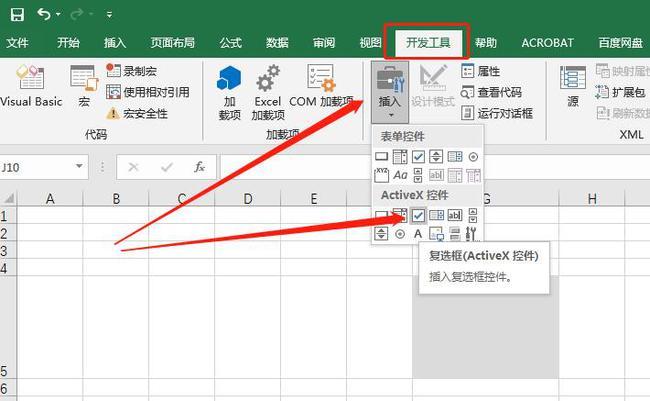Insert a form control List Box
Viewport: 650px width, 401px height.
455,157
